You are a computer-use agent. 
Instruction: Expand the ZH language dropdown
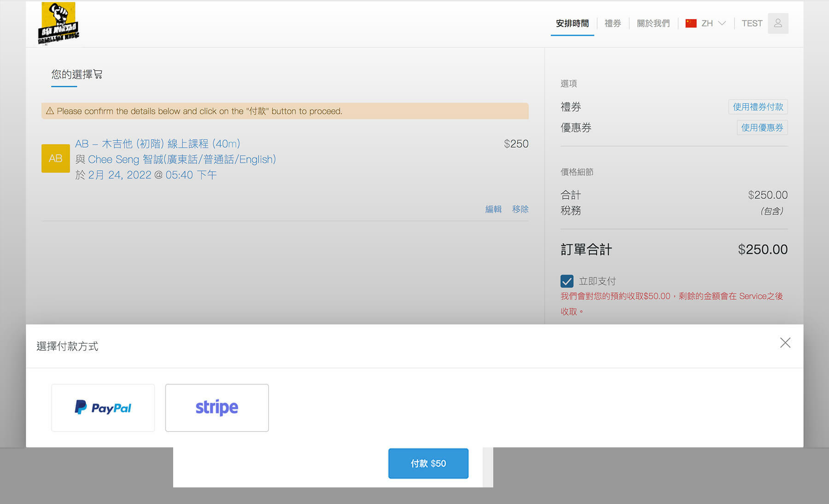point(722,23)
